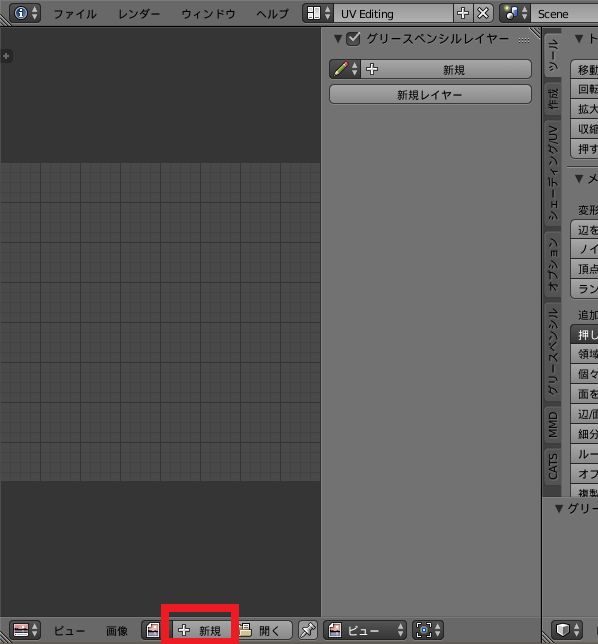The width and height of the screenshot is (598, 644).
Task: Click the 収縮 tool button
Action: [x=584, y=129]
